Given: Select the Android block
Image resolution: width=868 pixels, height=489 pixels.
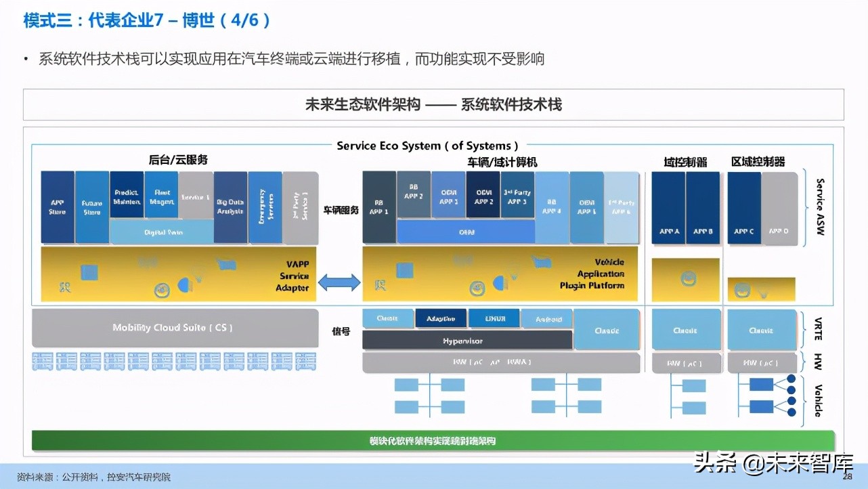Looking at the screenshot, I should pos(547,318).
